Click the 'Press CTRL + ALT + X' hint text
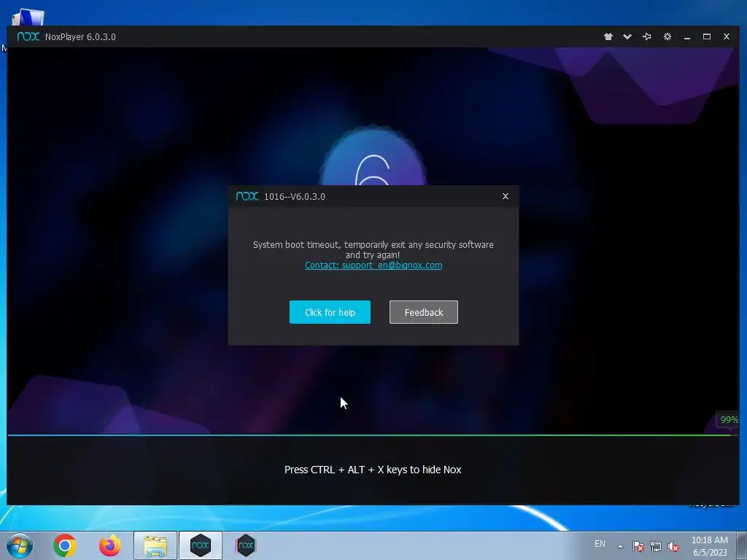 [x=373, y=470]
